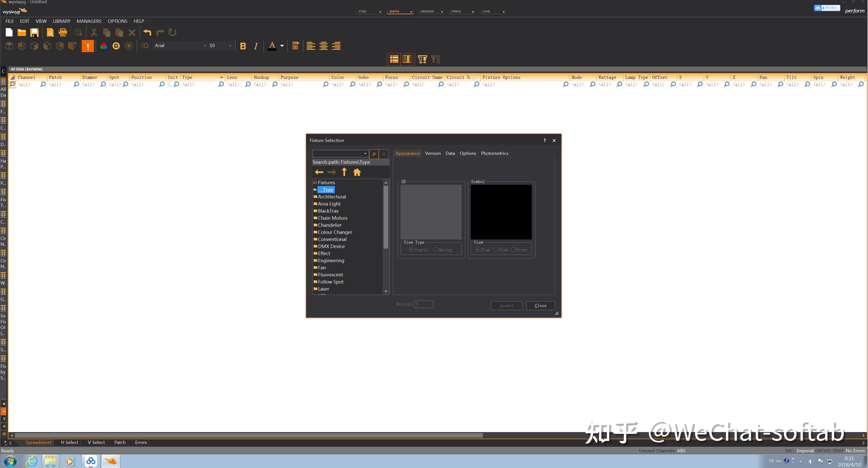Expand the fixture search combo box
This screenshot has width=868, height=468.
coord(365,154)
